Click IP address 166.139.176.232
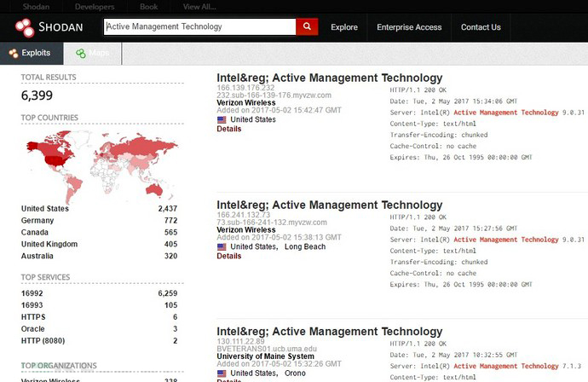 tap(245, 88)
